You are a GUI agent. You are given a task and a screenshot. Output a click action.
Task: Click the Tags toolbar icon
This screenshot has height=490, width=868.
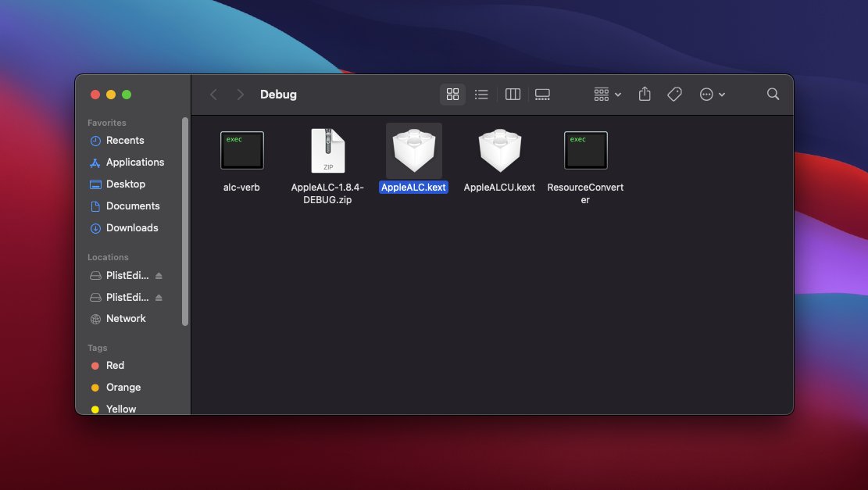pyautogui.click(x=674, y=94)
